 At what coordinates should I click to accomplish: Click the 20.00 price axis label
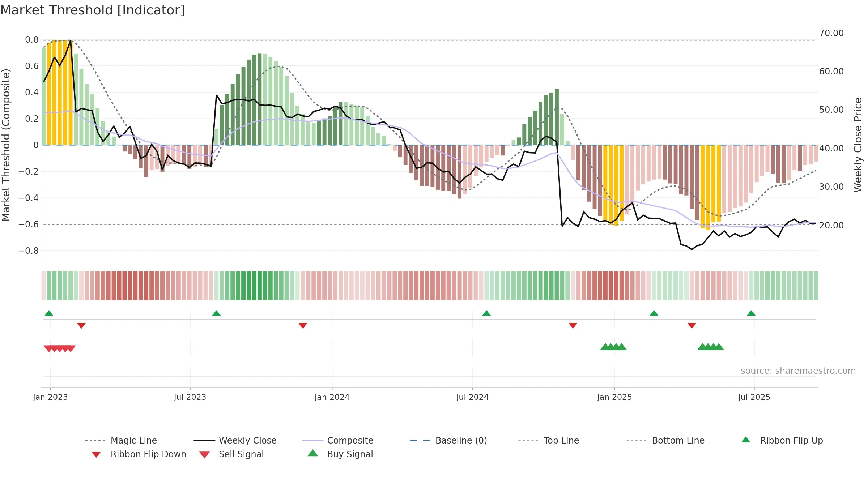coord(831,226)
